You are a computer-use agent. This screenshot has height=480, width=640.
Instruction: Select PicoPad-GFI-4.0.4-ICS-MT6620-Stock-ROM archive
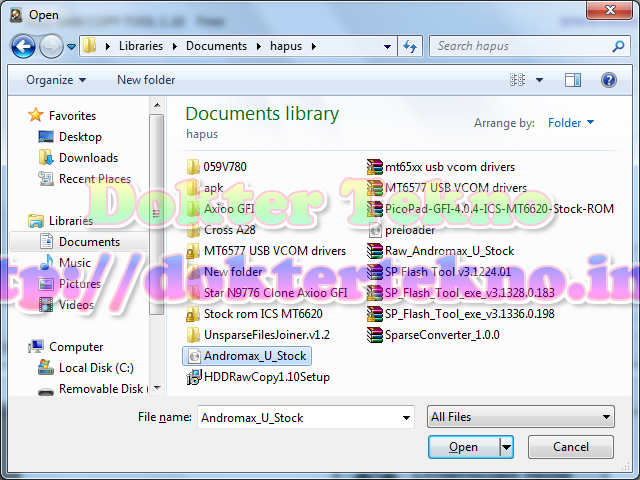coord(490,209)
